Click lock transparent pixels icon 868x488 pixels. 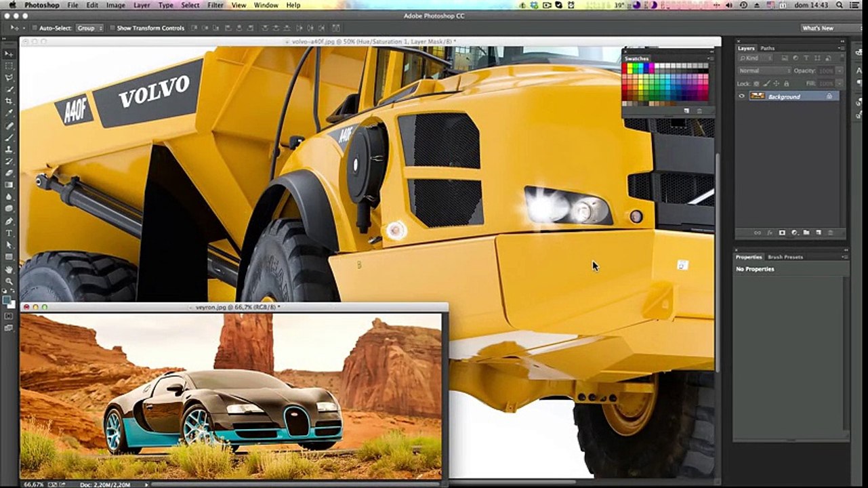point(756,83)
